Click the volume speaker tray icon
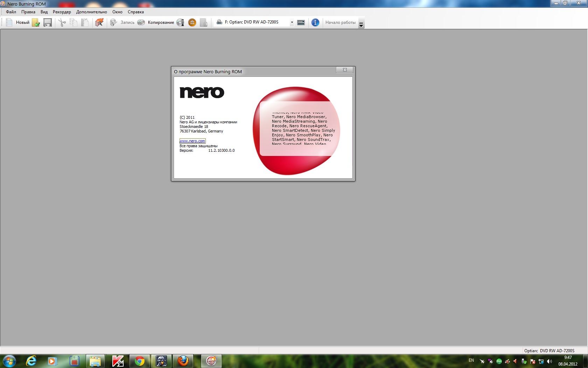 (x=549, y=361)
